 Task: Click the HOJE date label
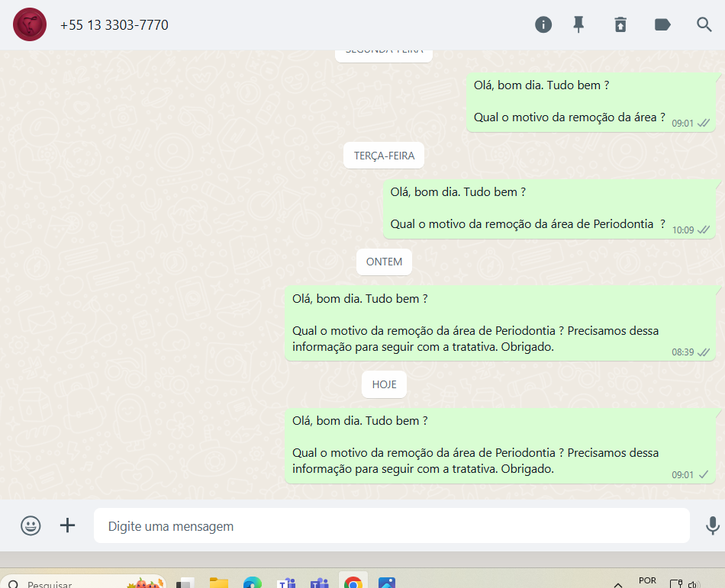(x=384, y=384)
